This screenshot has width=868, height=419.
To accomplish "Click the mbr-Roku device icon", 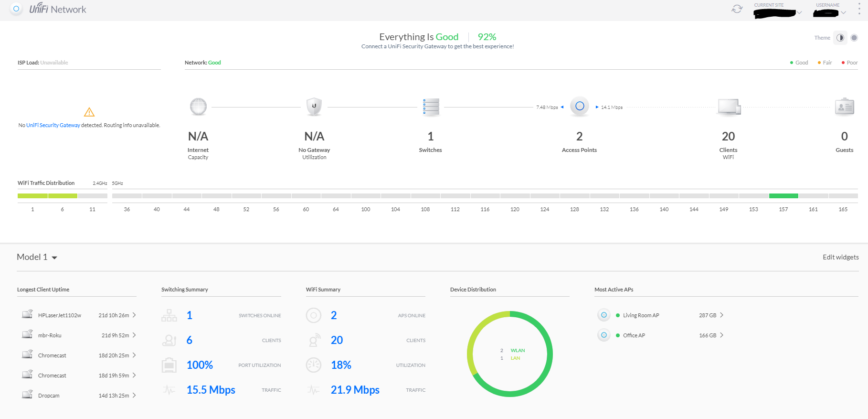I will [27, 334].
